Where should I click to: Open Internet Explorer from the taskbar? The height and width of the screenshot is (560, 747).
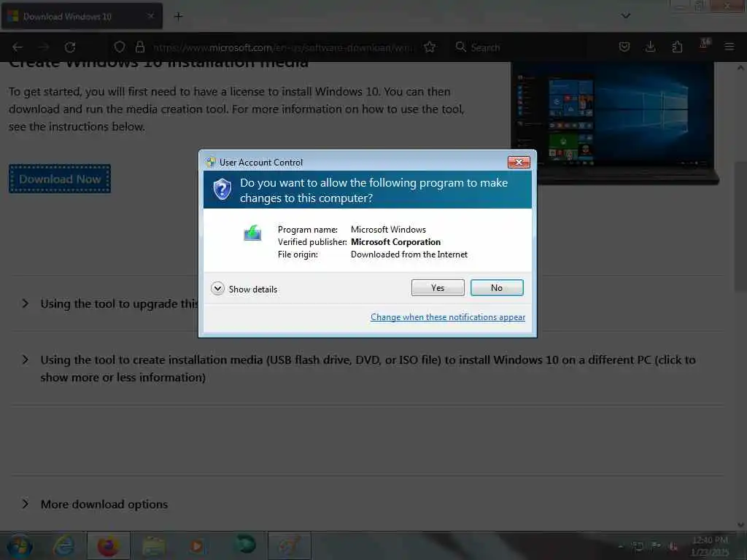[x=64, y=545]
